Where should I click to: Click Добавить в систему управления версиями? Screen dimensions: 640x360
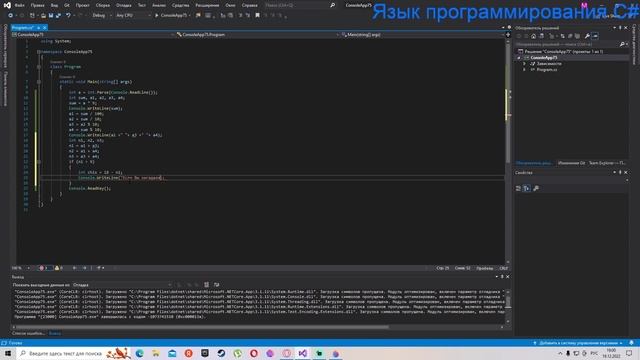578,343
